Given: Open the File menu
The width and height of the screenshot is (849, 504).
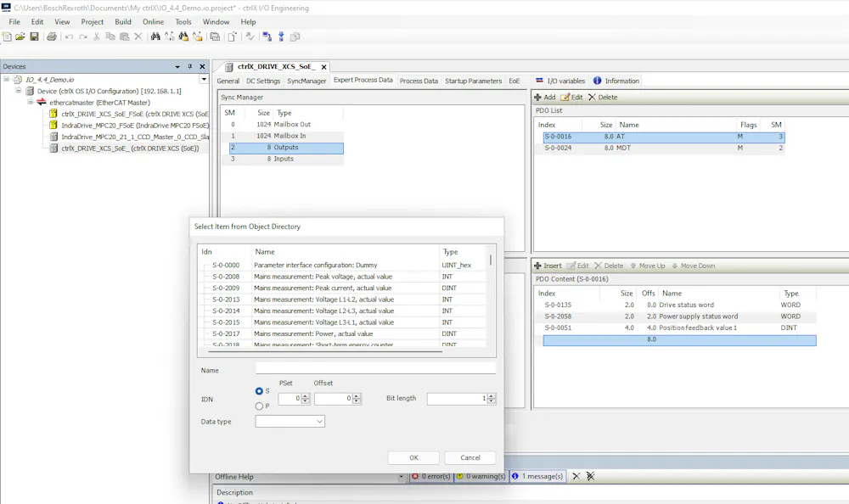Looking at the screenshot, I should pos(14,22).
